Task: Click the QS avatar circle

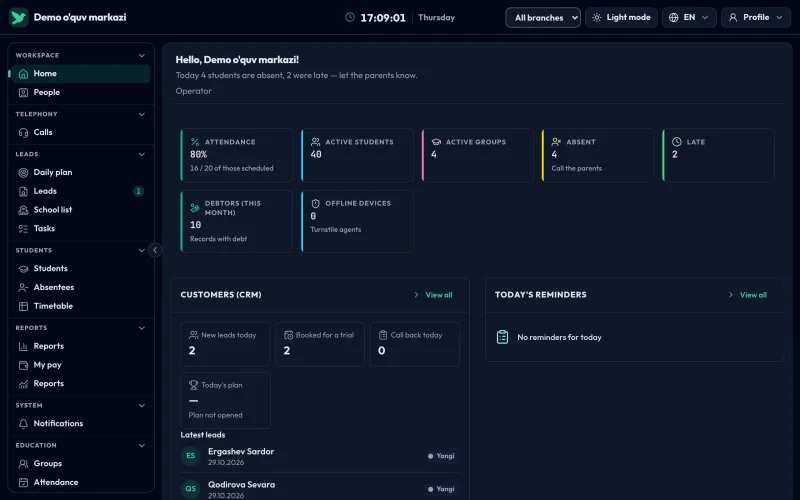Action: 190,489
